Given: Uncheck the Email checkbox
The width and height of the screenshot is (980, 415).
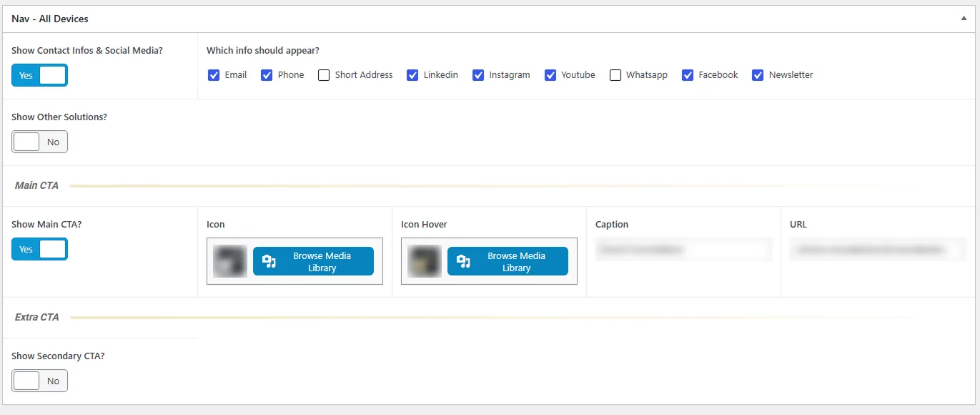Looking at the screenshot, I should [x=214, y=75].
